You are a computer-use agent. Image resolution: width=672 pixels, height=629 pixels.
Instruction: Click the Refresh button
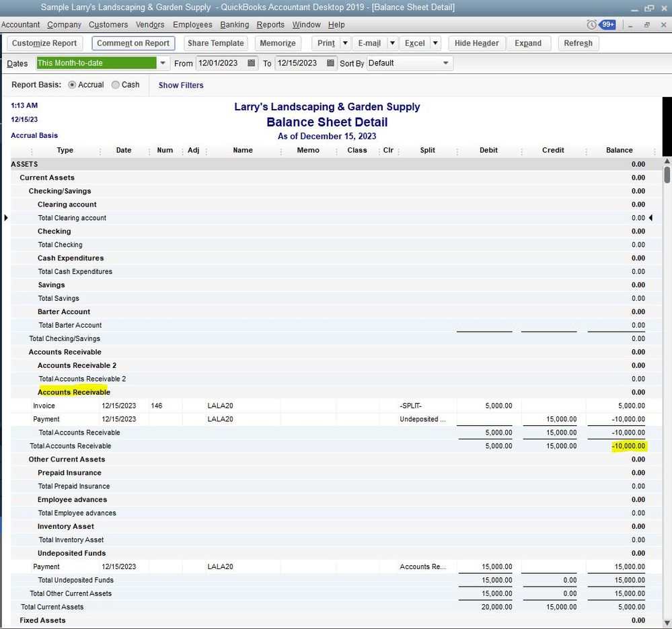[578, 43]
